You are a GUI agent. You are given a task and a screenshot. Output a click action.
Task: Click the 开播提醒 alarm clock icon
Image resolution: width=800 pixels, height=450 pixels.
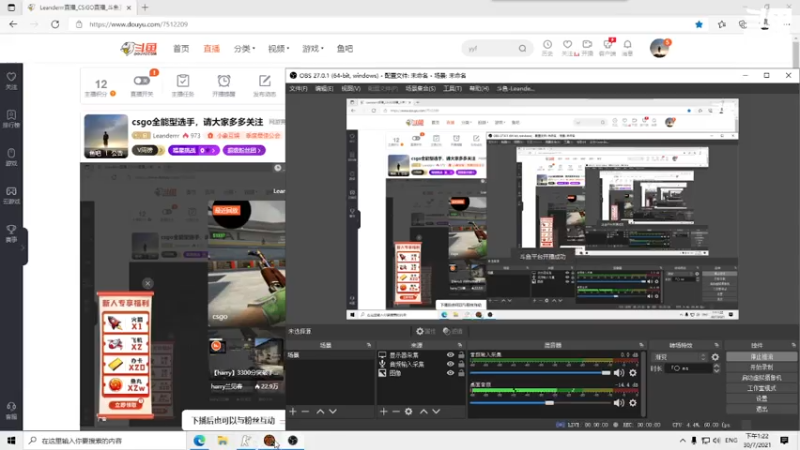point(223,81)
